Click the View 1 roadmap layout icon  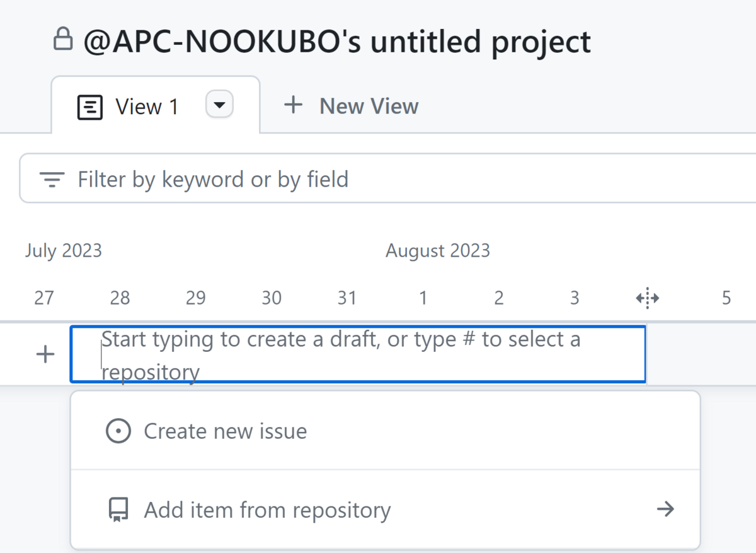[x=89, y=107]
